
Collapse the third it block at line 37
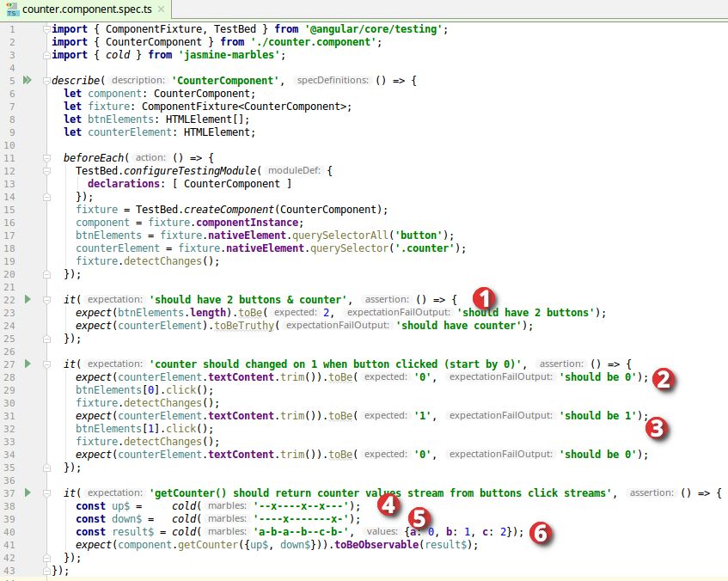pyautogui.click(x=46, y=493)
